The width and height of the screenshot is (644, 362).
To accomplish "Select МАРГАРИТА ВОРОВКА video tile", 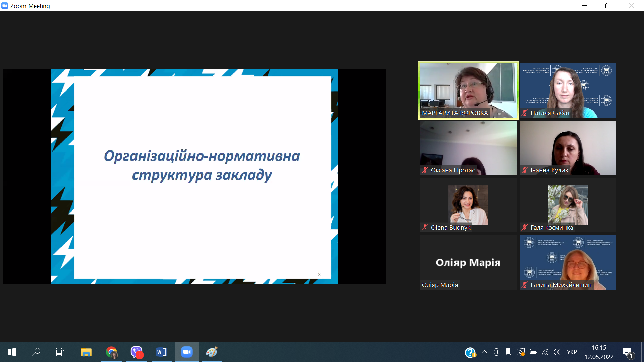I will tap(468, 90).
